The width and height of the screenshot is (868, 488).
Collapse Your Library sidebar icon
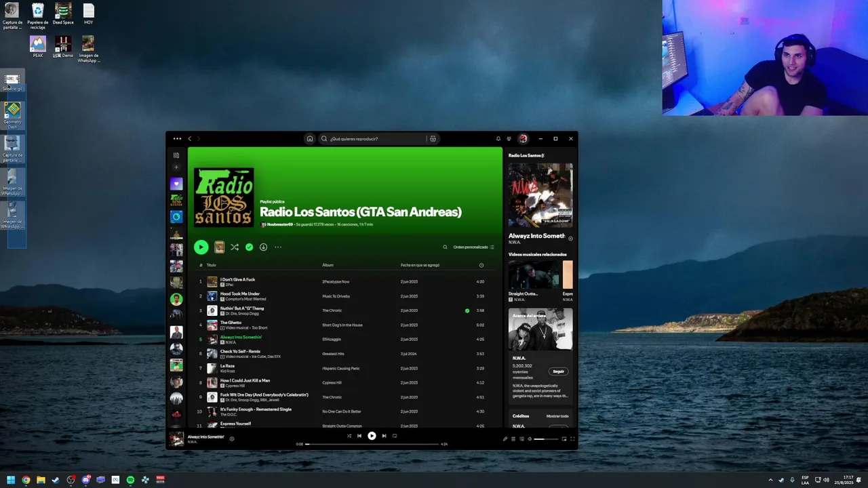pos(176,155)
